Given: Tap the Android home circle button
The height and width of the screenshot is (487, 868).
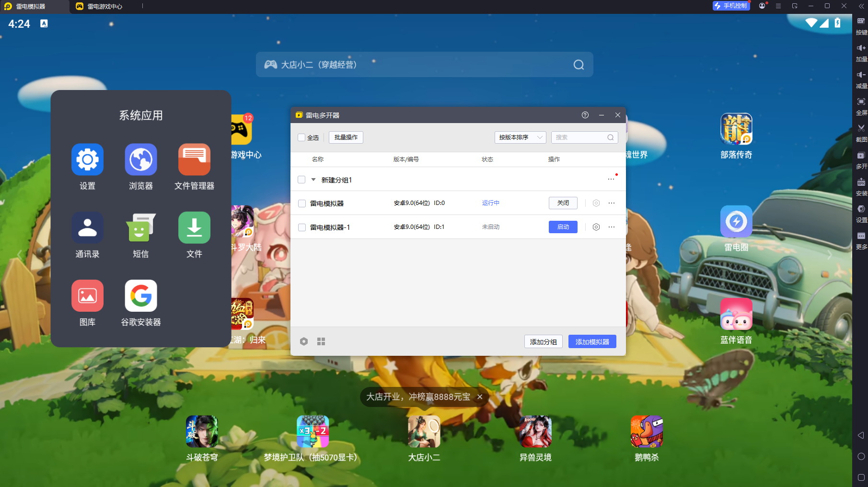Looking at the screenshot, I should coord(861,456).
